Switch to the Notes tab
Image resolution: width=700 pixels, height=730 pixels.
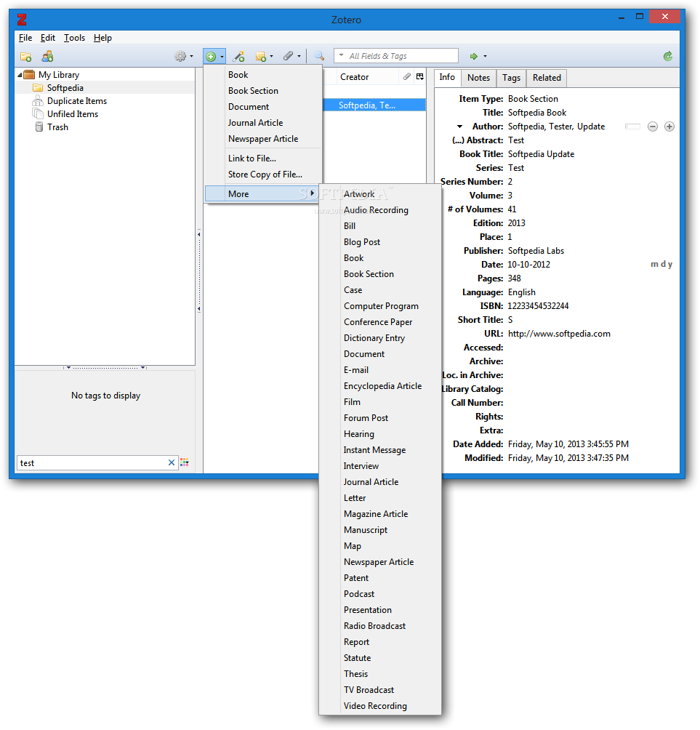click(478, 78)
